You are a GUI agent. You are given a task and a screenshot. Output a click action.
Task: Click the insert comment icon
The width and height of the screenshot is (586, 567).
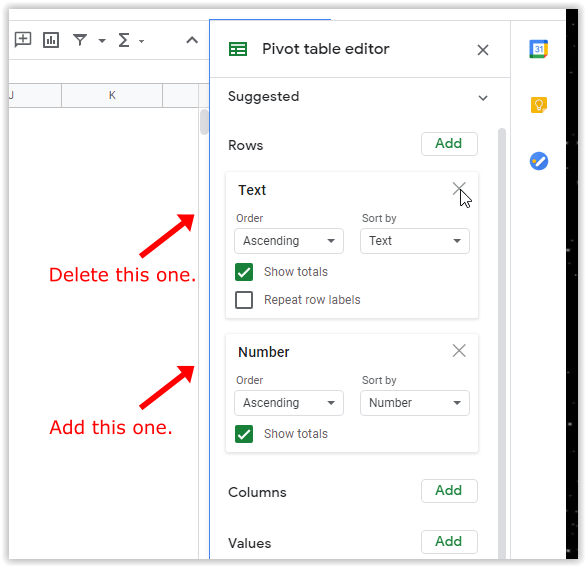23,40
